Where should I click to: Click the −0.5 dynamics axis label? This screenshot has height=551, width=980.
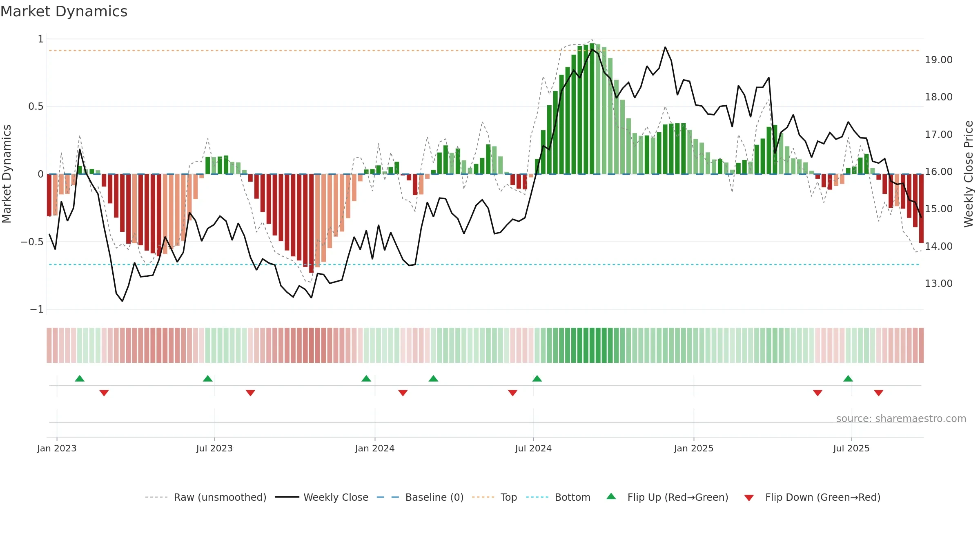pyautogui.click(x=32, y=242)
